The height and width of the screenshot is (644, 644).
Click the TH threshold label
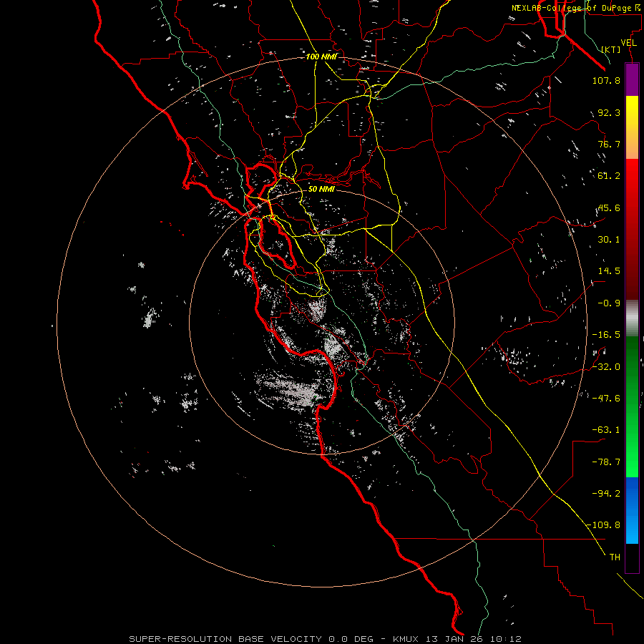(615, 557)
